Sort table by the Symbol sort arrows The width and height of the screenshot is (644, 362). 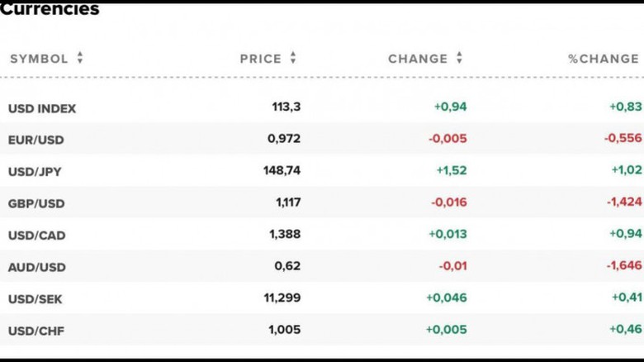pos(80,58)
